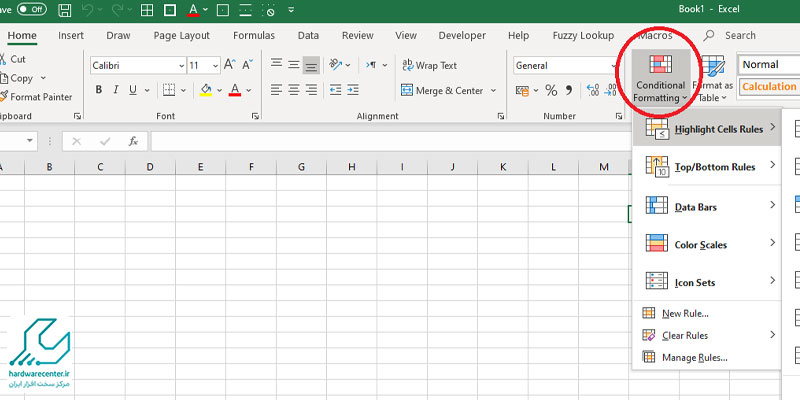The image size is (800, 400).
Task: Click the formula bar input field
Action: 391,141
